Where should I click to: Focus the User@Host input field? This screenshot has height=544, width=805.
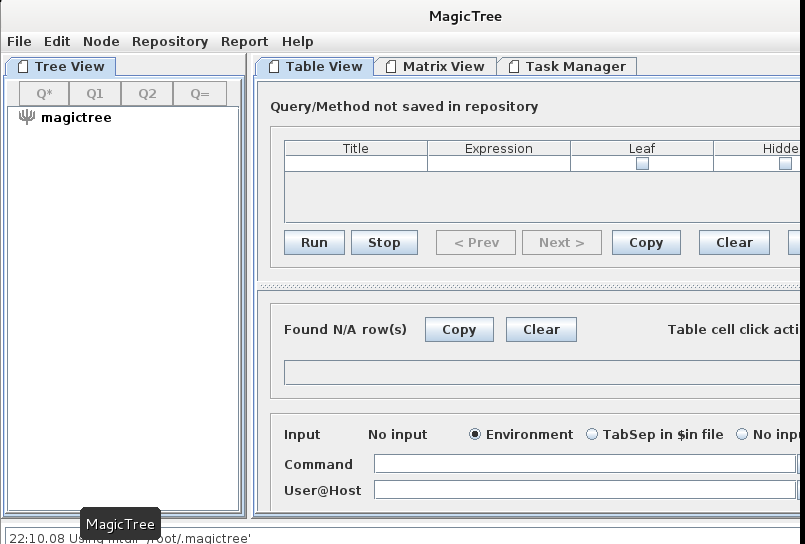pos(585,490)
